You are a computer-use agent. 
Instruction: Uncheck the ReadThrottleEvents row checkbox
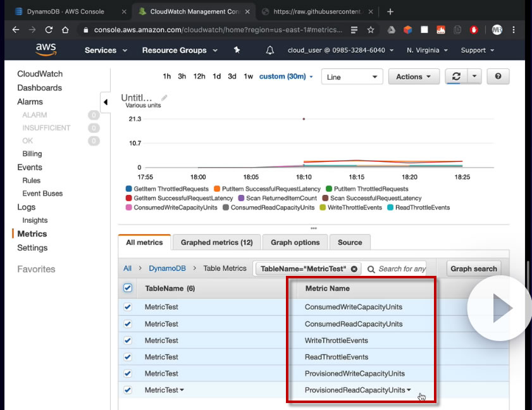point(128,357)
